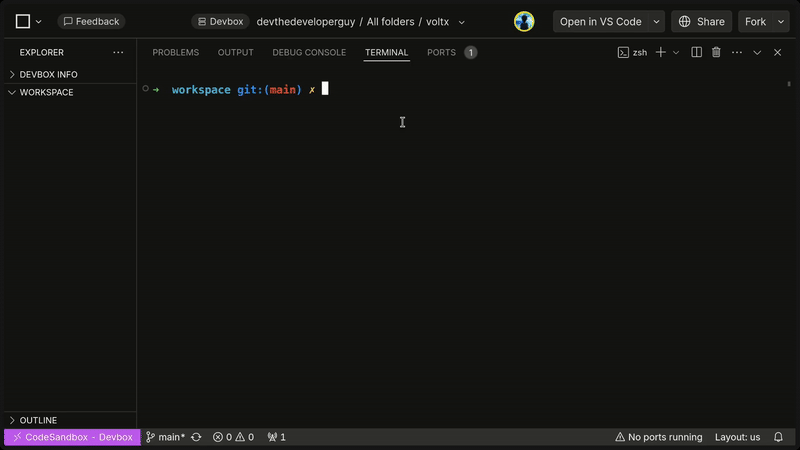
Task: Collapse panel with down chevron
Action: coord(757,53)
